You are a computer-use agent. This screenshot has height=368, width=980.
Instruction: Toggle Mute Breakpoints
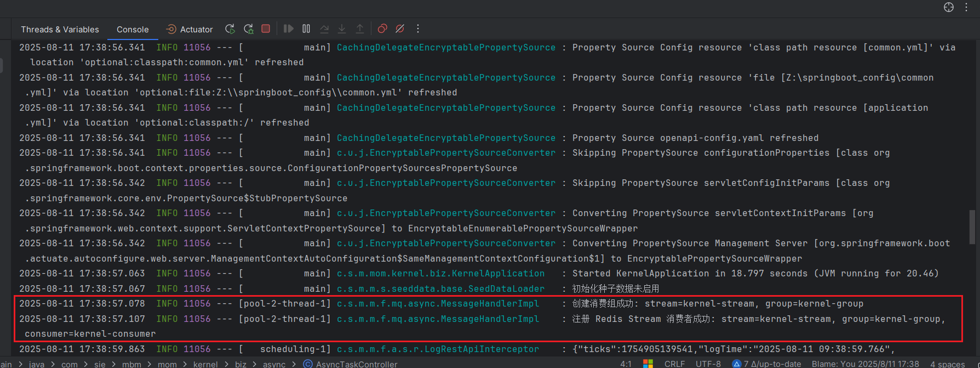400,29
